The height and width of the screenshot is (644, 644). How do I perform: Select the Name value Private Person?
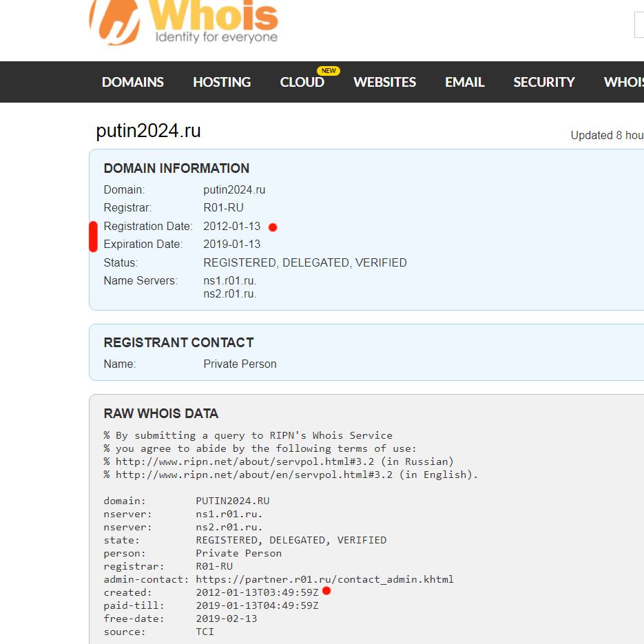pos(240,364)
